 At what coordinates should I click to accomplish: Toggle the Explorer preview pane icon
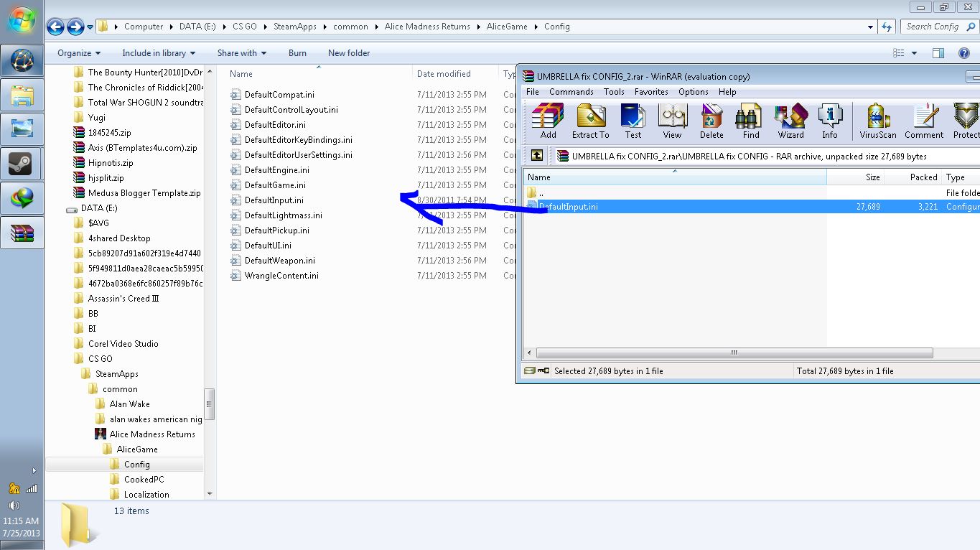(x=938, y=53)
